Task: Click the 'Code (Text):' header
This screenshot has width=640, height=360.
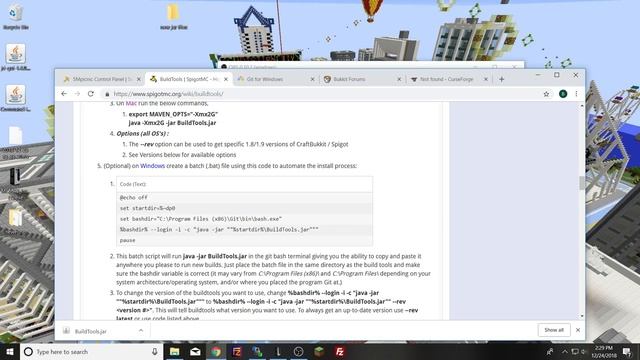Action: (133, 184)
